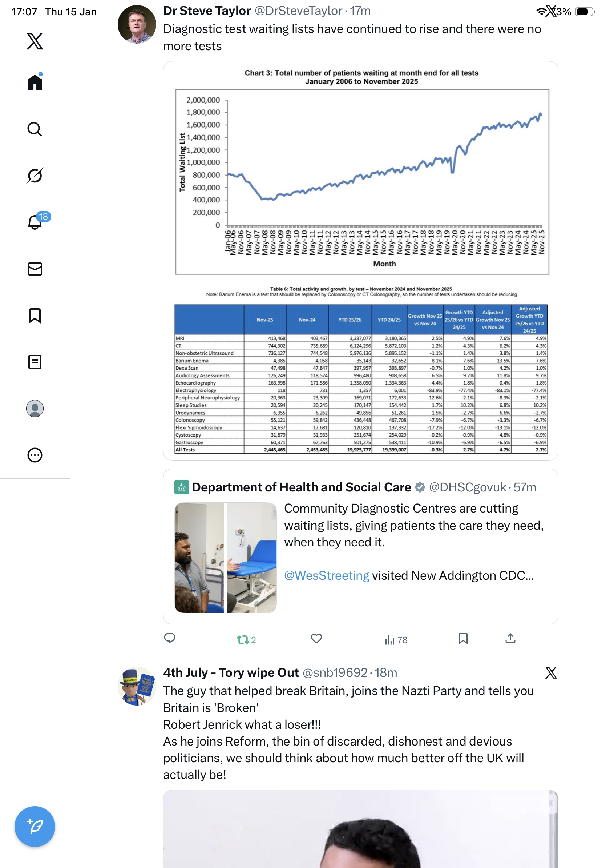Share Dr Steve Taylor's post
This screenshot has height=868, width=606.
pyautogui.click(x=510, y=639)
